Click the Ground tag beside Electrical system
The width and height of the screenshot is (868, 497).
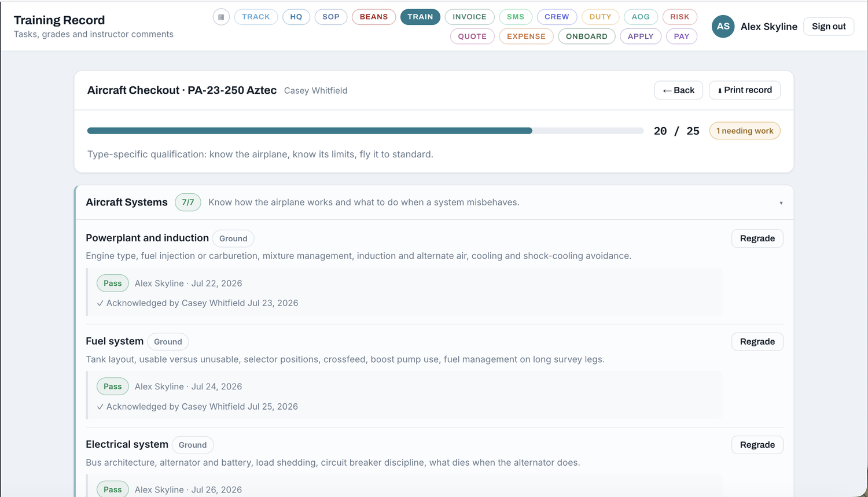pyautogui.click(x=193, y=445)
